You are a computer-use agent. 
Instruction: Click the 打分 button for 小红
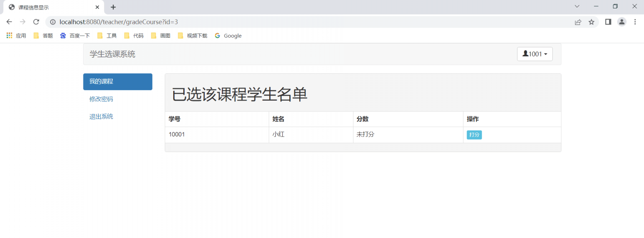coord(474,135)
